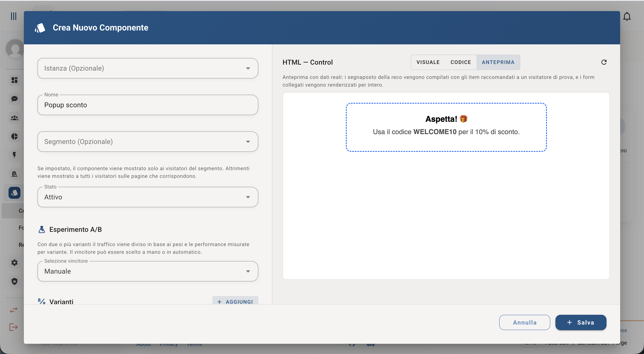The height and width of the screenshot is (354, 644).
Task: Open the hamburger menu icon
Action: (x=13, y=16)
